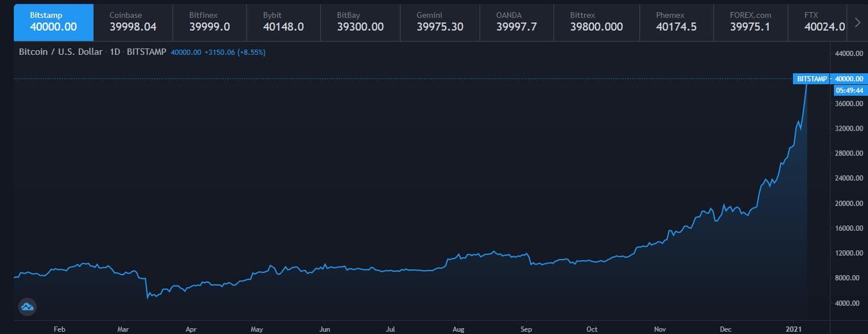The height and width of the screenshot is (334, 868).
Task: Click the May label on time axis
Action: 257,328
